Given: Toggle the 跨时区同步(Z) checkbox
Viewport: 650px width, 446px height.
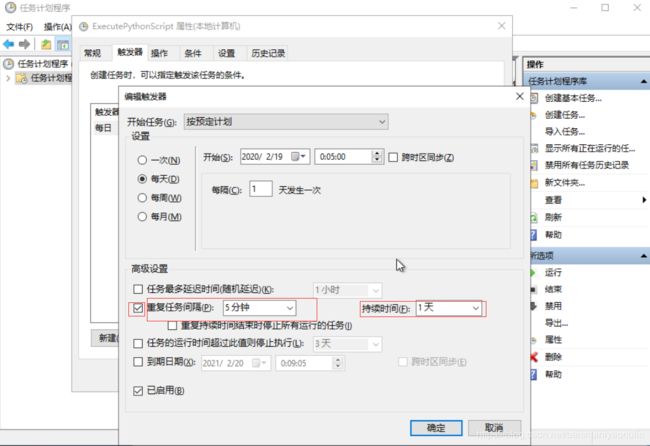Looking at the screenshot, I should tap(393, 157).
